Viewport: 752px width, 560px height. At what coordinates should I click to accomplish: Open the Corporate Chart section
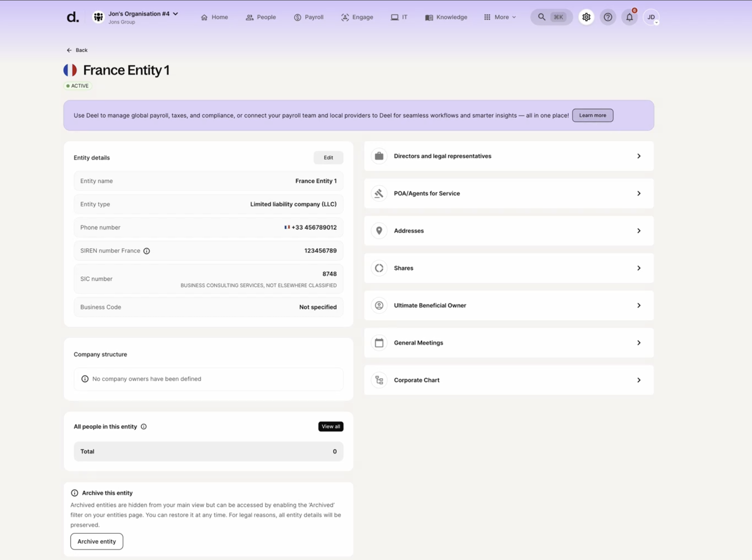508,380
